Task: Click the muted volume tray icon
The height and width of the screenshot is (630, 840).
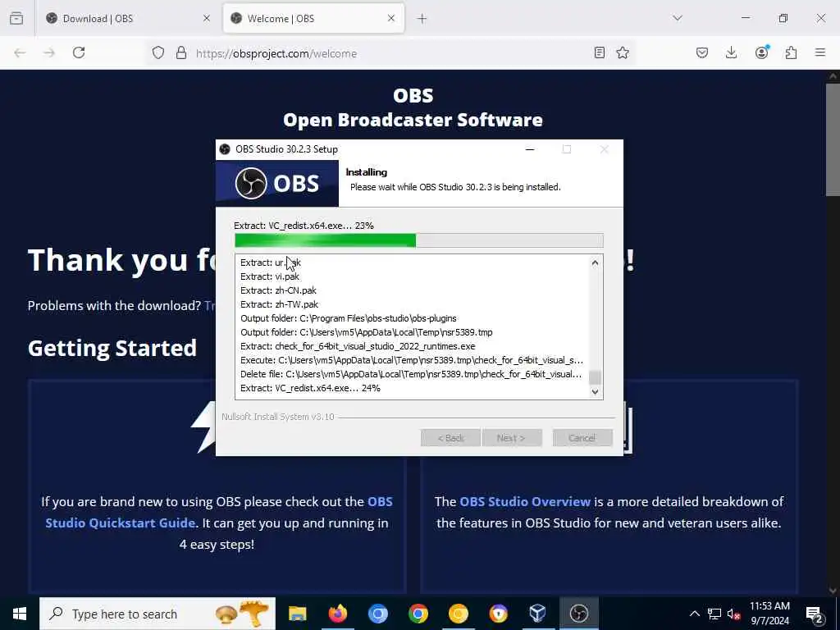Action: (x=733, y=614)
